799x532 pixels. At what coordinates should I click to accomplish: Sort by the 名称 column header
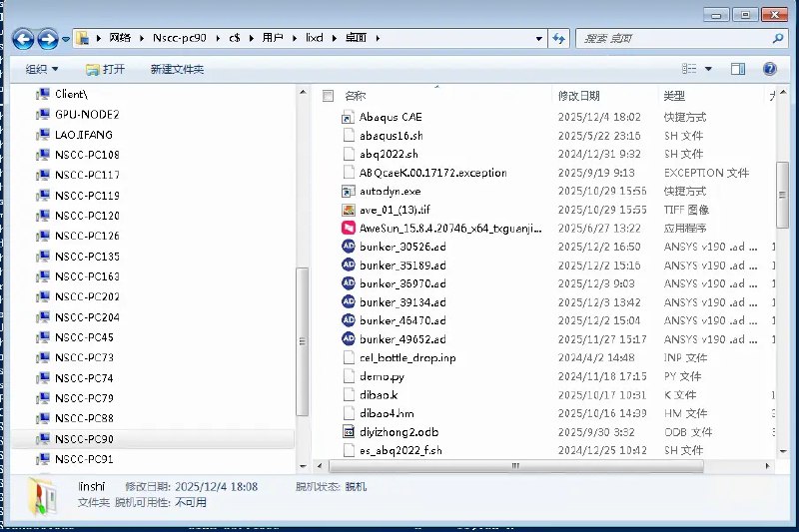click(356, 96)
